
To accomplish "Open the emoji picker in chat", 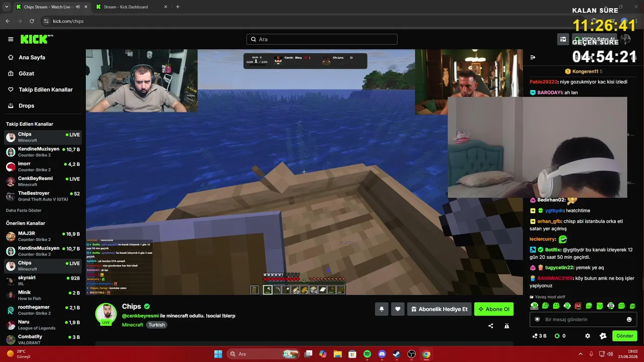I will click(x=629, y=319).
